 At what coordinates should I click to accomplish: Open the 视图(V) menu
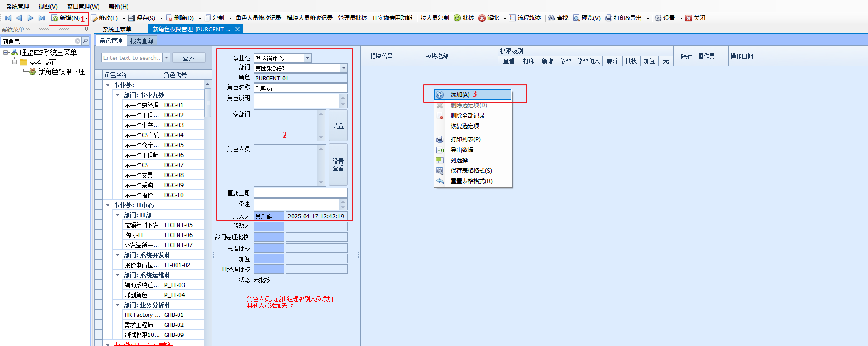pyautogui.click(x=48, y=6)
